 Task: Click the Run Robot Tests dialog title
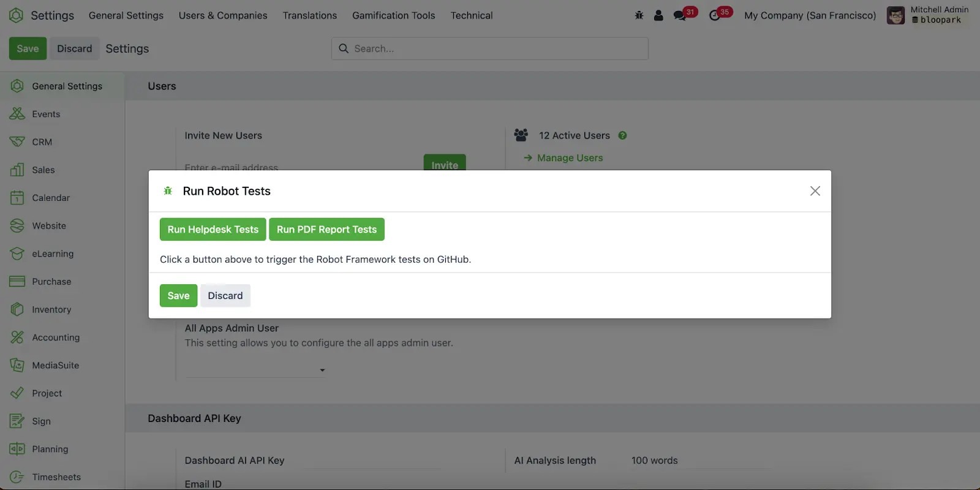(x=227, y=191)
